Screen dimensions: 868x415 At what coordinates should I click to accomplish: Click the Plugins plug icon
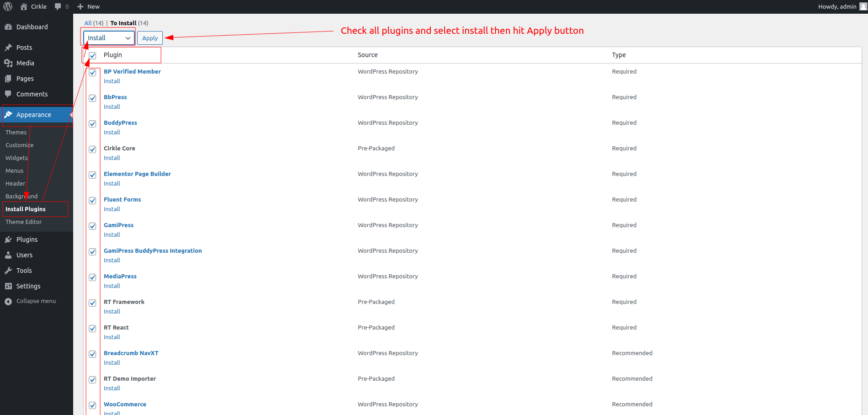8,239
